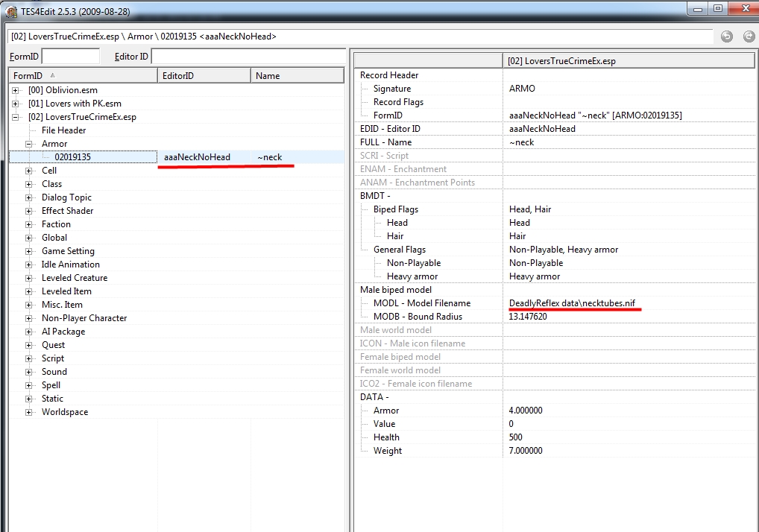Expand the Quest group

[29, 345]
